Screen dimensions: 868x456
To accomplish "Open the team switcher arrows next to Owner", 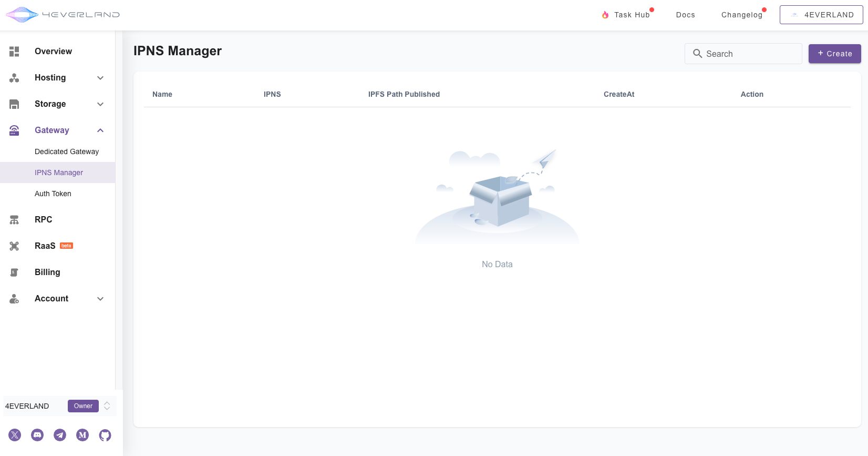I will coord(107,406).
